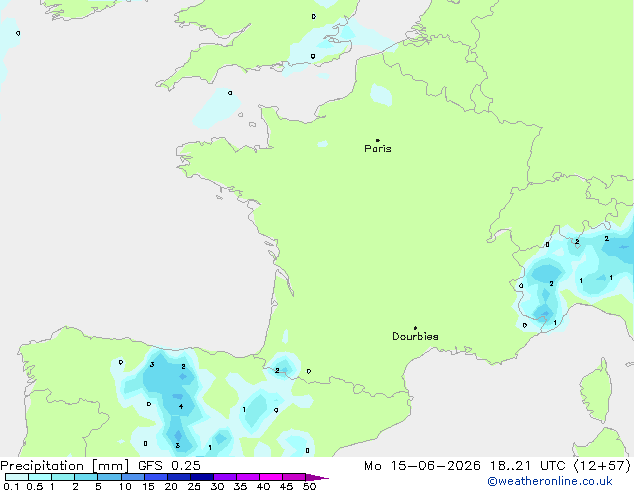This screenshot has width=634, height=490.
Task: Click the legend arrow beyond 50 mm
Action: tap(317, 478)
